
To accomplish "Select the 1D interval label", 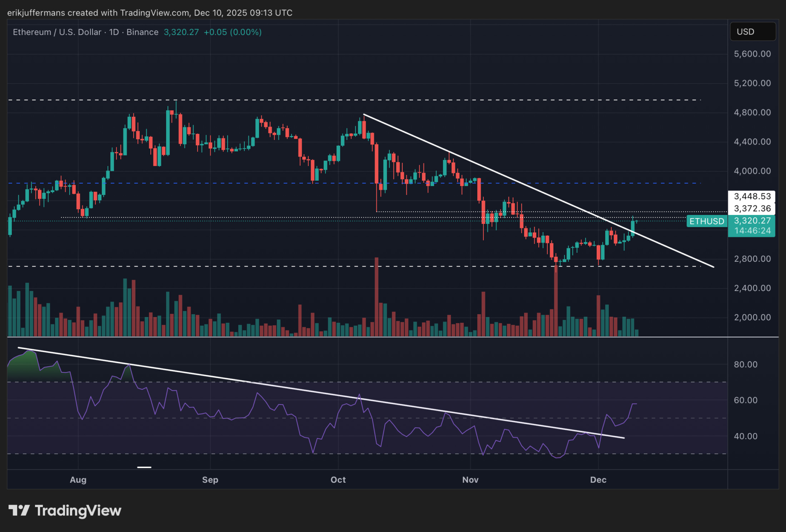I will point(114,32).
